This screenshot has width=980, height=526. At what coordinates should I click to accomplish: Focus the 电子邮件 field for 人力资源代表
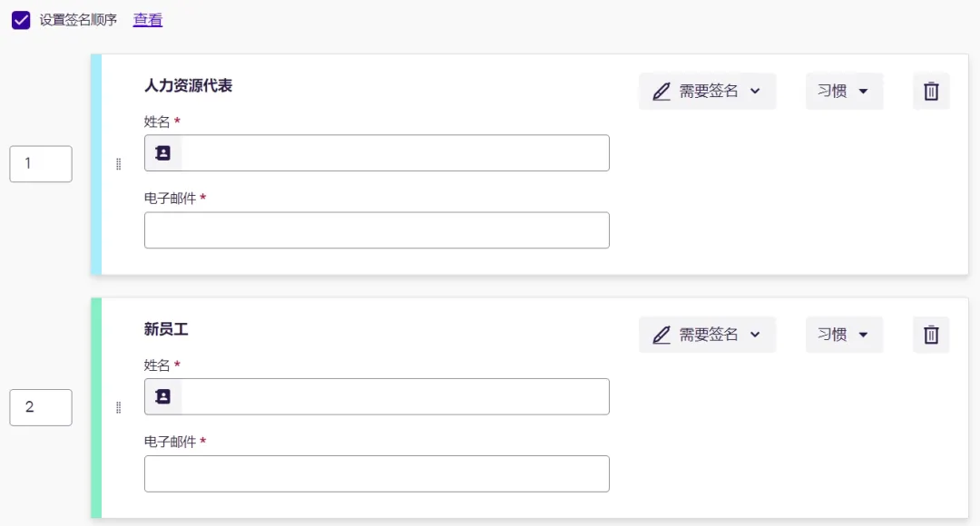pos(377,229)
